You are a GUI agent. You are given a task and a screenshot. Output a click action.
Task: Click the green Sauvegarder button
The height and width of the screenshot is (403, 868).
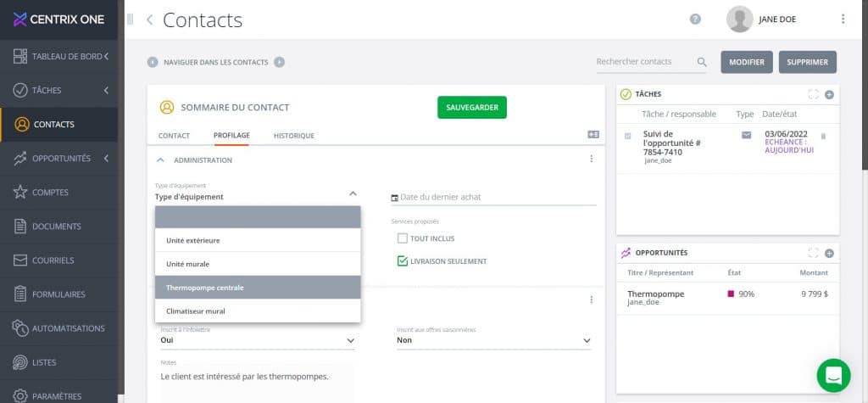[471, 108]
